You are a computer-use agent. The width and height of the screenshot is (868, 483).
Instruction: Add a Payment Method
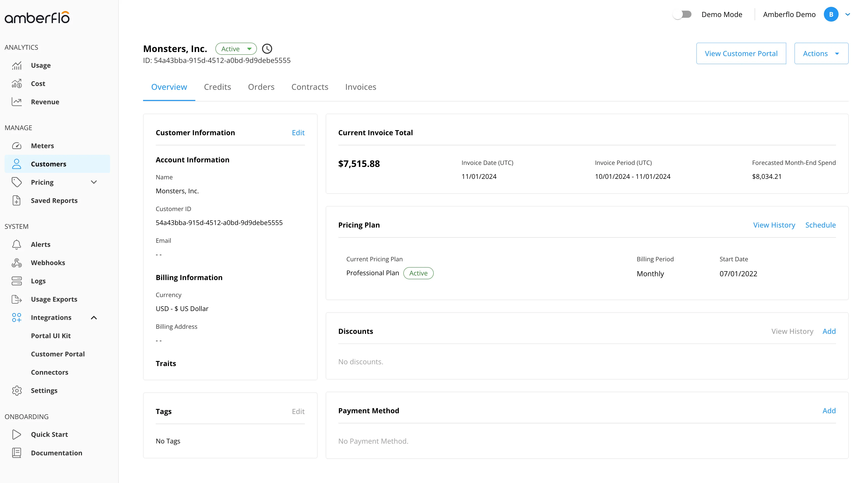[829, 410]
